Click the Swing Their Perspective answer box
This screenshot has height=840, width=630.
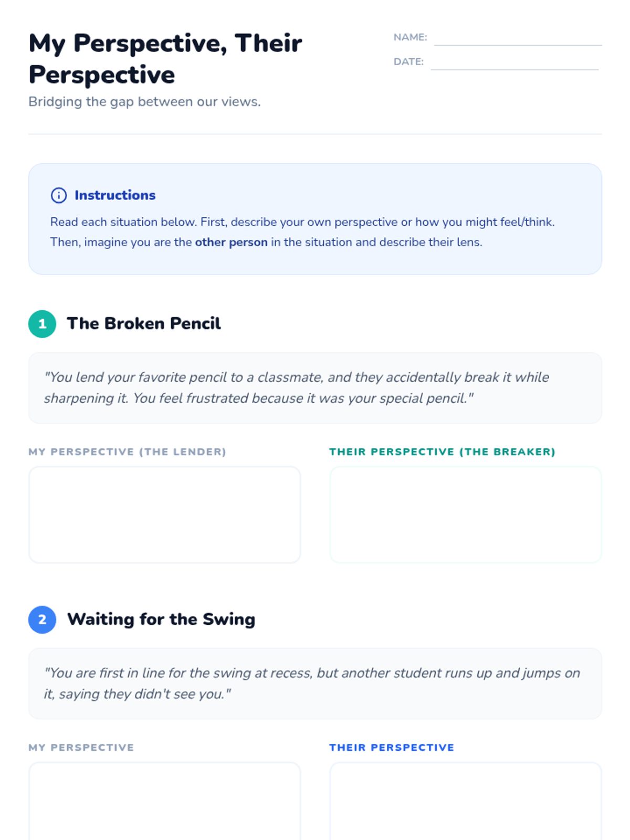(x=465, y=801)
